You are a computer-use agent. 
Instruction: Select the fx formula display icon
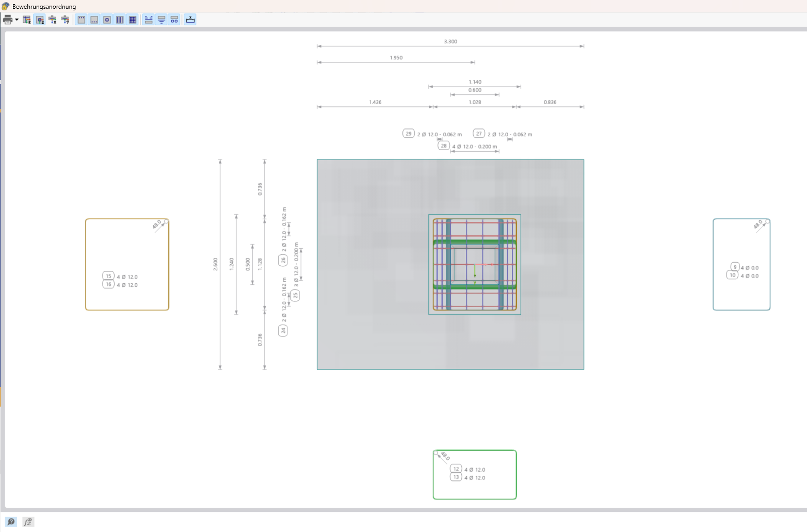[x=28, y=522]
